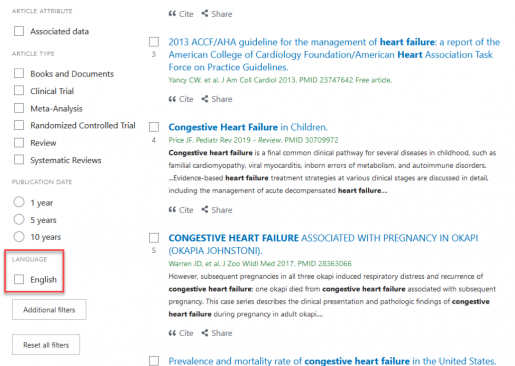515x366 pixels.
Task: Open the 2013 ACCF/AHA guideline article title
Action: 334,55
